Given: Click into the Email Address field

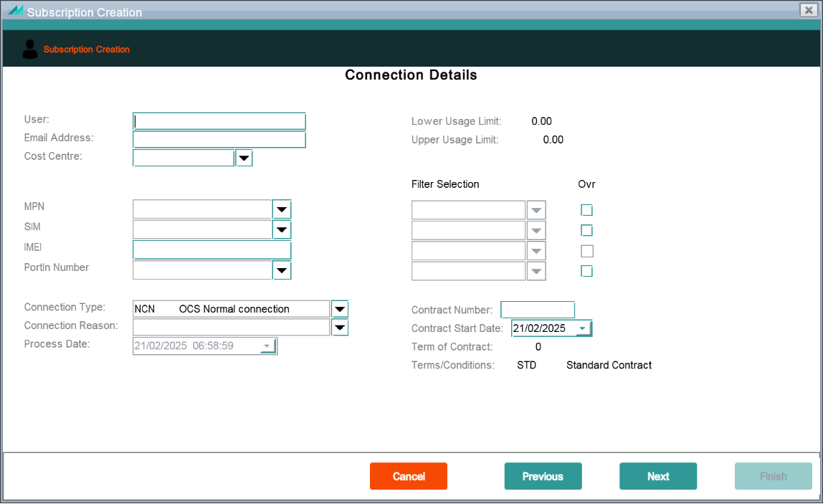Looking at the screenshot, I should [x=219, y=140].
